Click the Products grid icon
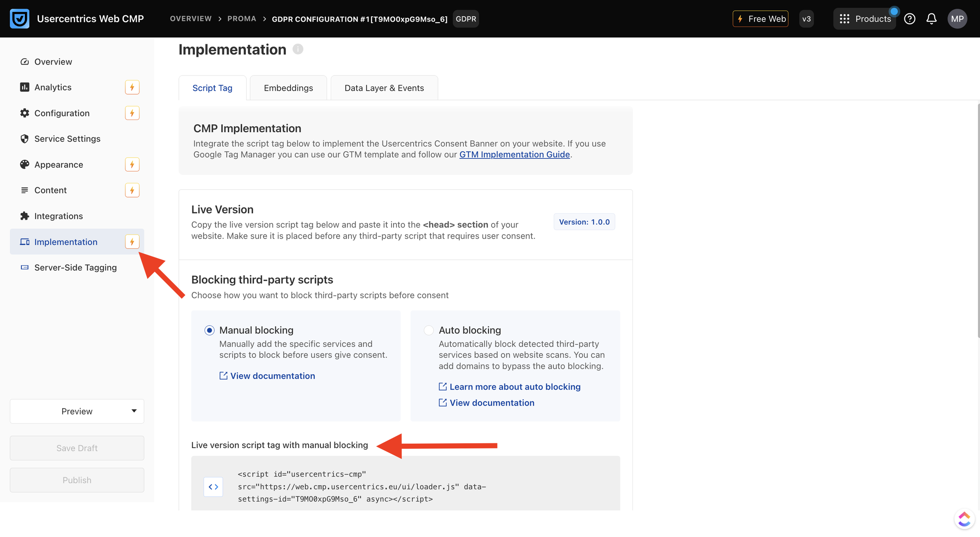This screenshot has height=537, width=980. (844, 19)
